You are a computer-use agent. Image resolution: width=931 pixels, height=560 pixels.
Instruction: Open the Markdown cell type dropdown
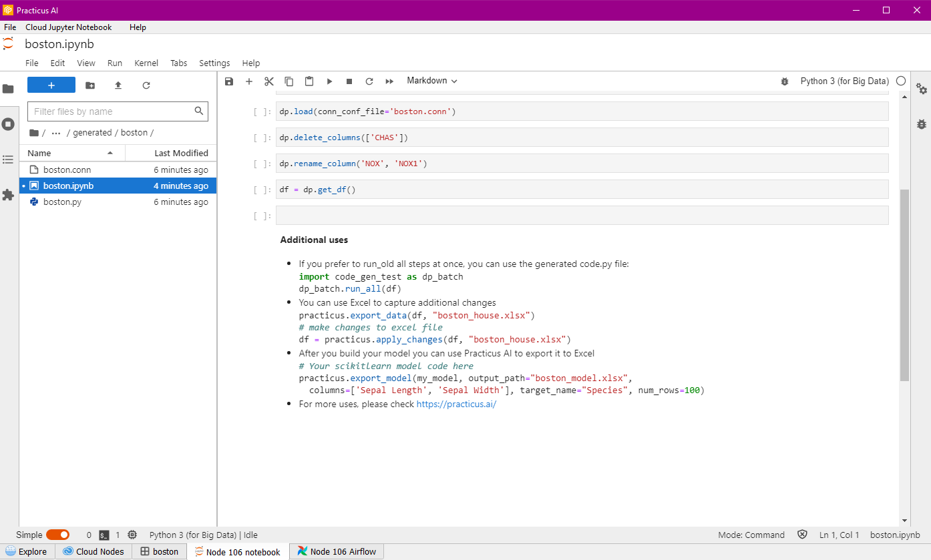(432, 81)
